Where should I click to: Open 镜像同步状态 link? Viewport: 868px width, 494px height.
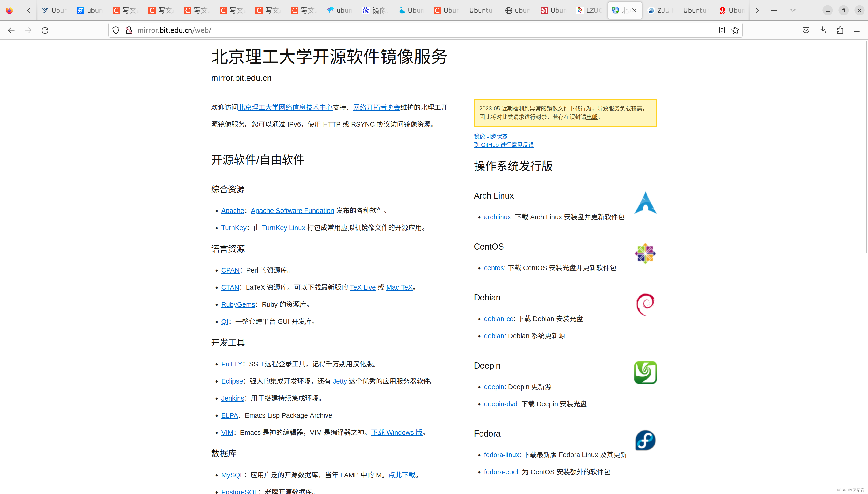pyautogui.click(x=491, y=136)
